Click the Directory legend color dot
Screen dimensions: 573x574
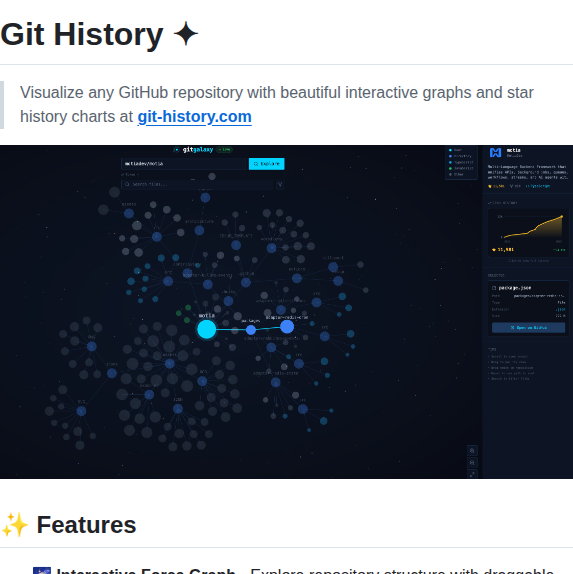coord(450,156)
